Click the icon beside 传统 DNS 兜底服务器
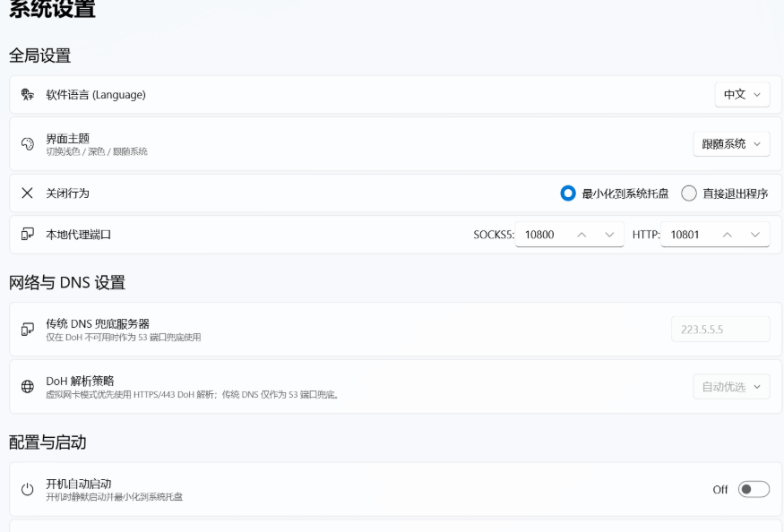 28,329
